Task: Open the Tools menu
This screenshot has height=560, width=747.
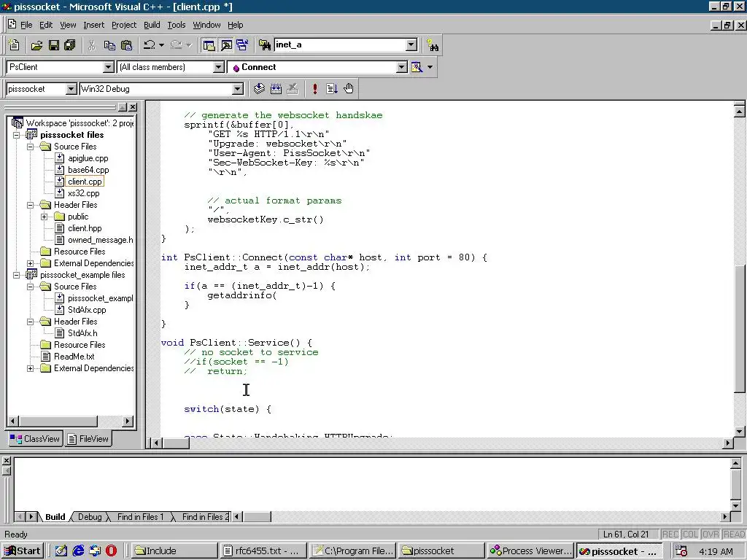Action: [177, 25]
